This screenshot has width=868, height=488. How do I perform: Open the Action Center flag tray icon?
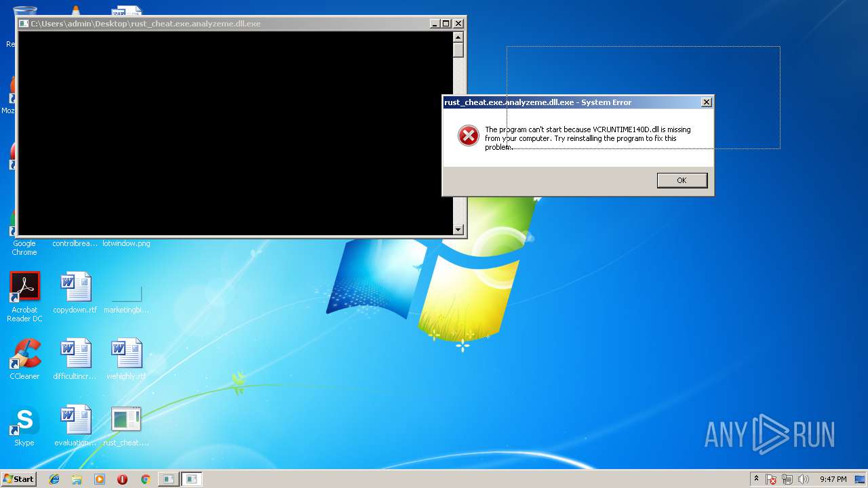click(x=771, y=479)
